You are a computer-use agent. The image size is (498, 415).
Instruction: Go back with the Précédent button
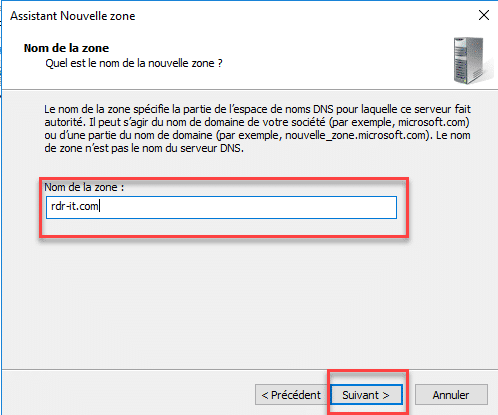[291, 395]
